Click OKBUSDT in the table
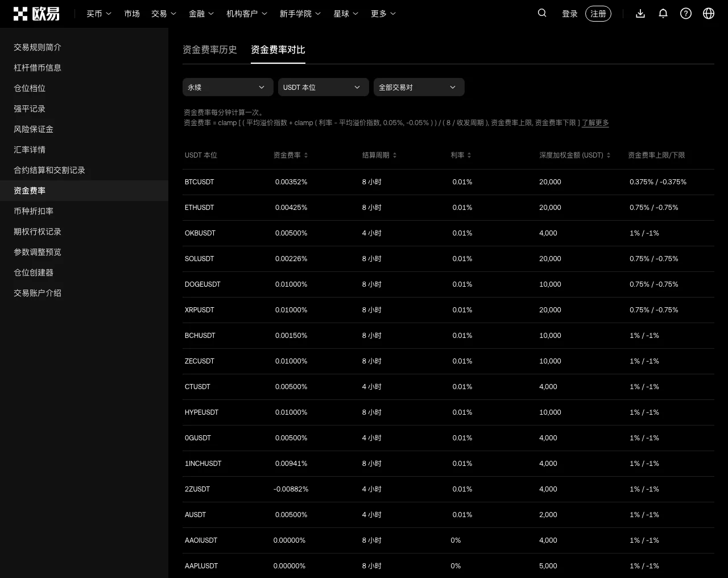The width and height of the screenshot is (728, 578). coord(200,233)
